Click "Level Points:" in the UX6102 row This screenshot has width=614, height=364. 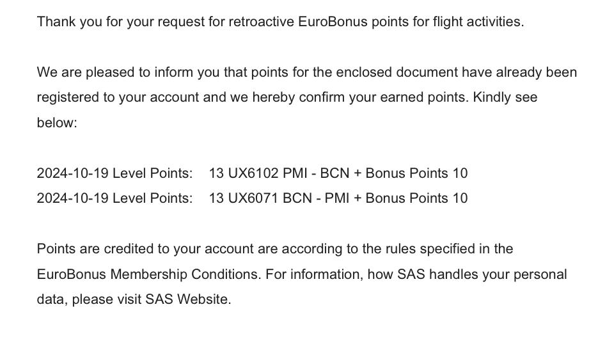[x=152, y=173]
